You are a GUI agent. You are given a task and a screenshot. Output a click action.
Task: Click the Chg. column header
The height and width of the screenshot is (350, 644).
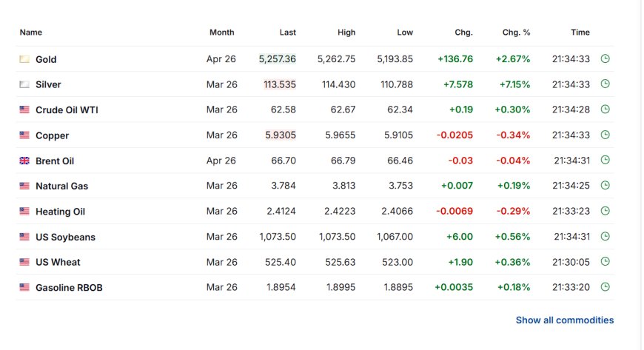pyautogui.click(x=463, y=32)
